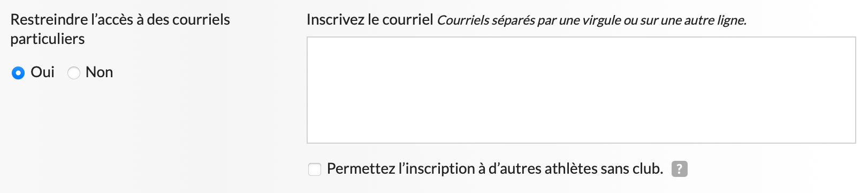Open the help question mark icon
Viewport: 868px width, 193px height.
coord(679,169)
